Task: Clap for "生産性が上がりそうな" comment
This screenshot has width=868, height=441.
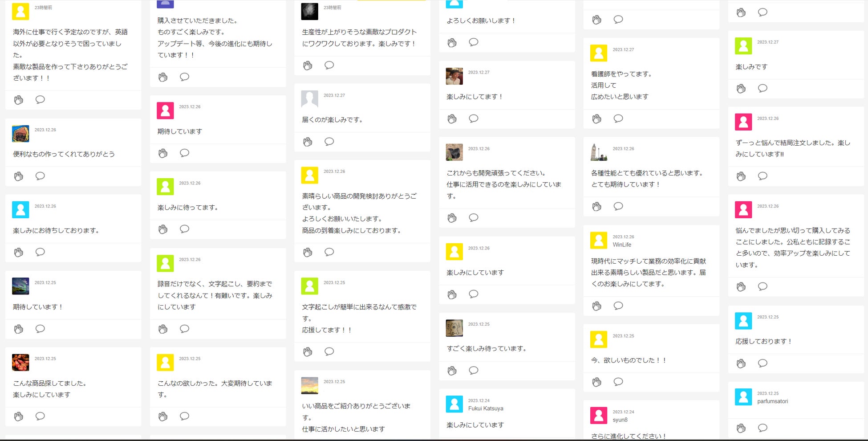Action: [x=308, y=65]
